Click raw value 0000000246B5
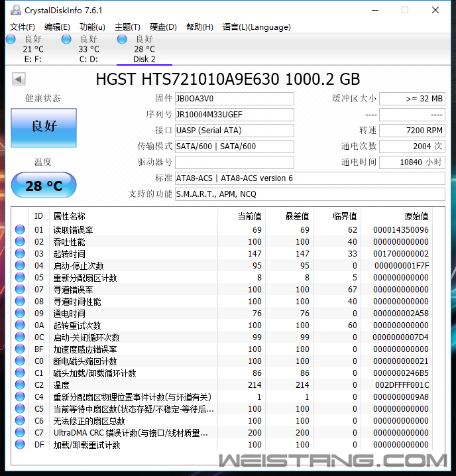 coord(401,373)
